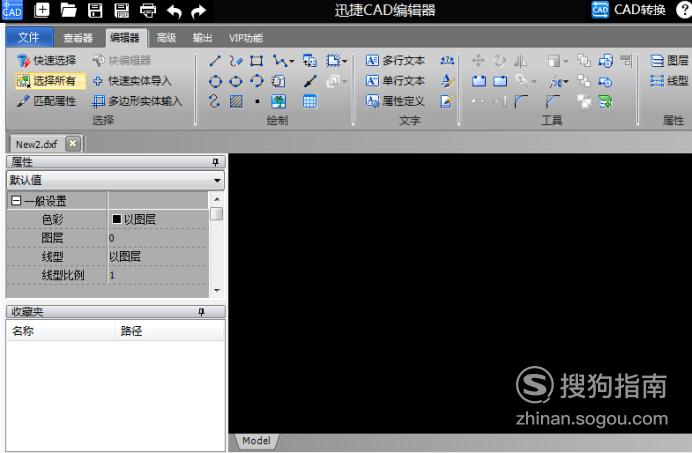Image resolution: width=692 pixels, height=453 pixels.
Task: Click 匹配属性 button
Action: (x=46, y=101)
